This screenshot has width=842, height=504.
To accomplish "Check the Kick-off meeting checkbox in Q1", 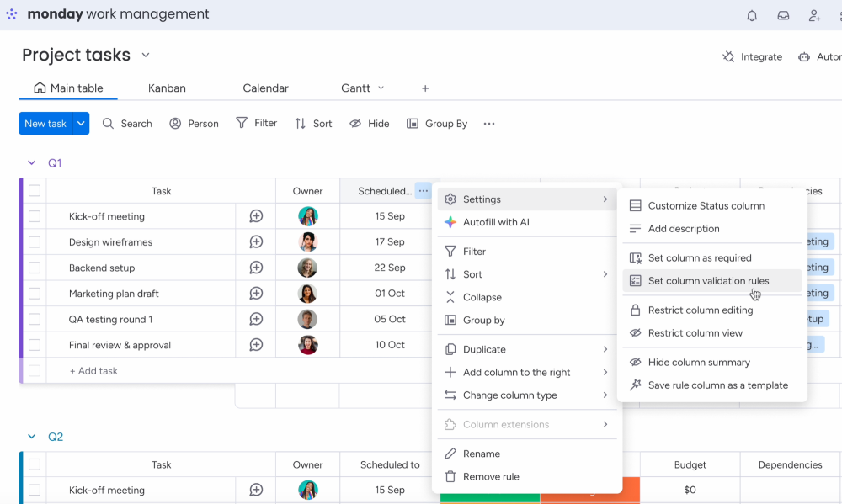I will pyautogui.click(x=35, y=216).
